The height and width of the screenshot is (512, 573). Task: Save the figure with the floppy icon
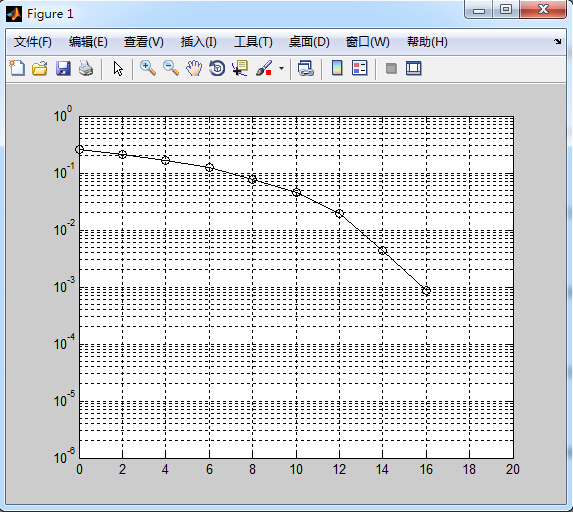click(63, 68)
